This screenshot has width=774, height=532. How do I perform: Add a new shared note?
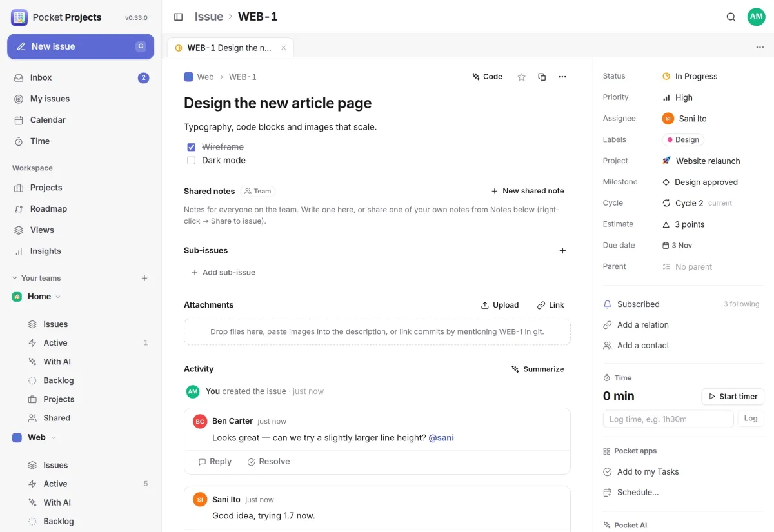point(528,191)
